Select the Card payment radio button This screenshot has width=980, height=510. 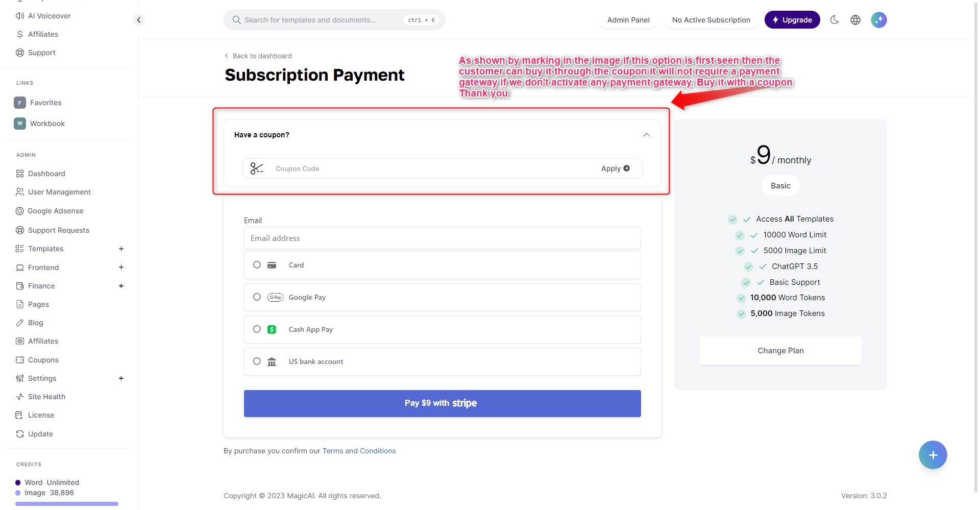point(257,265)
